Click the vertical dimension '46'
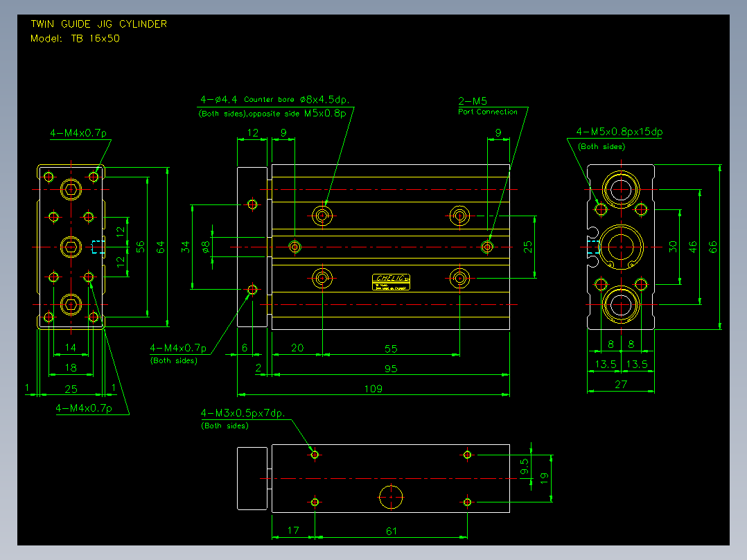 pos(692,247)
